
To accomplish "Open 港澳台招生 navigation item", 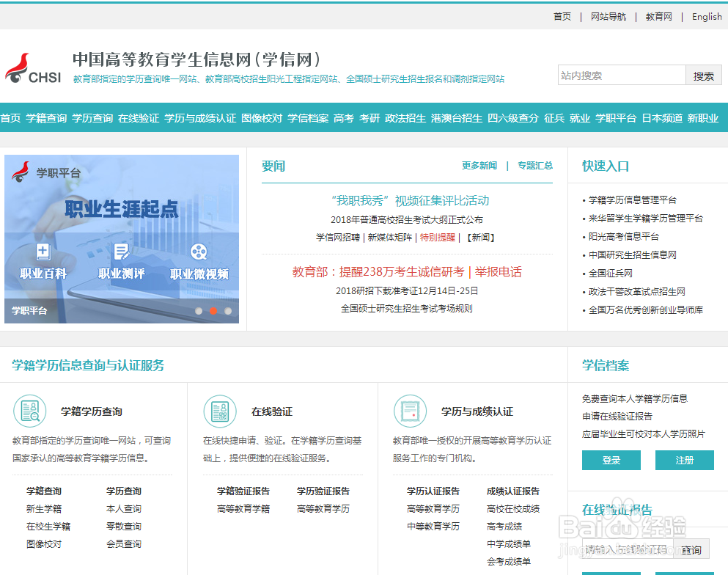I will click(x=457, y=118).
